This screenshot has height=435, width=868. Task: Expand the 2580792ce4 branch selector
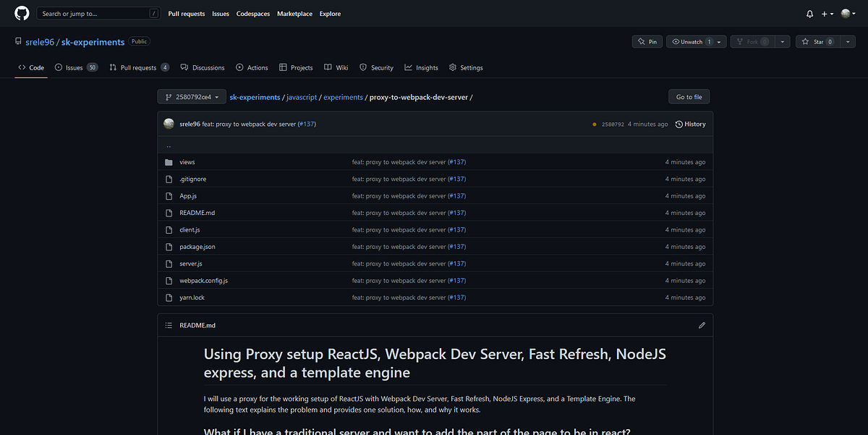pyautogui.click(x=192, y=97)
